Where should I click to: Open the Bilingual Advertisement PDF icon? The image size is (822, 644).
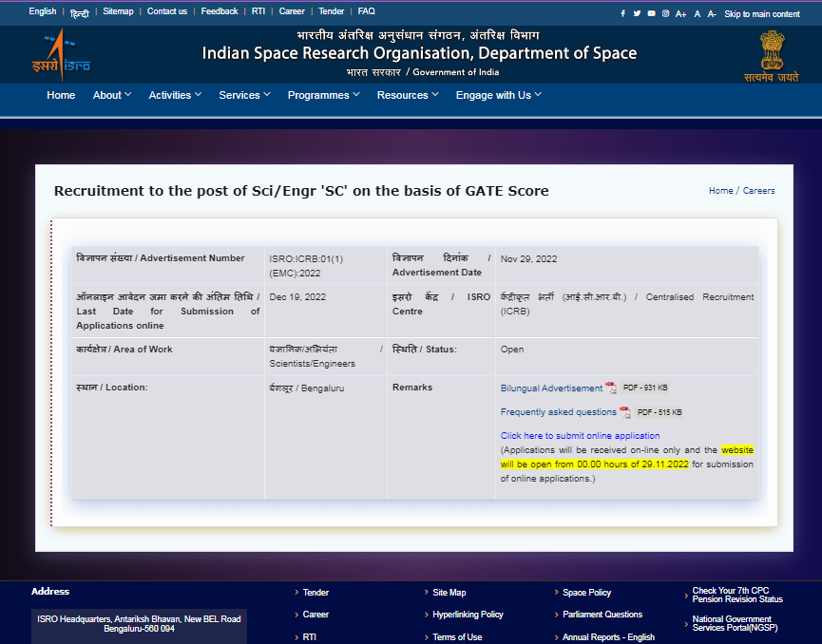[x=609, y=388]
